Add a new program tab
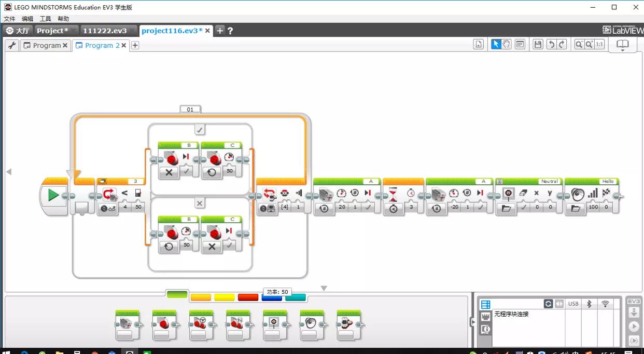644x354 pixels. pyautogui.click(x=135, y=46)
